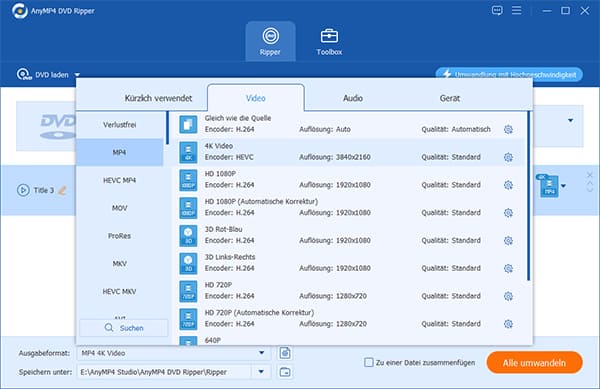The height and width of the screenshot is (389, 600).
Task: Click Alle umwandeln button
Action: 535,363
